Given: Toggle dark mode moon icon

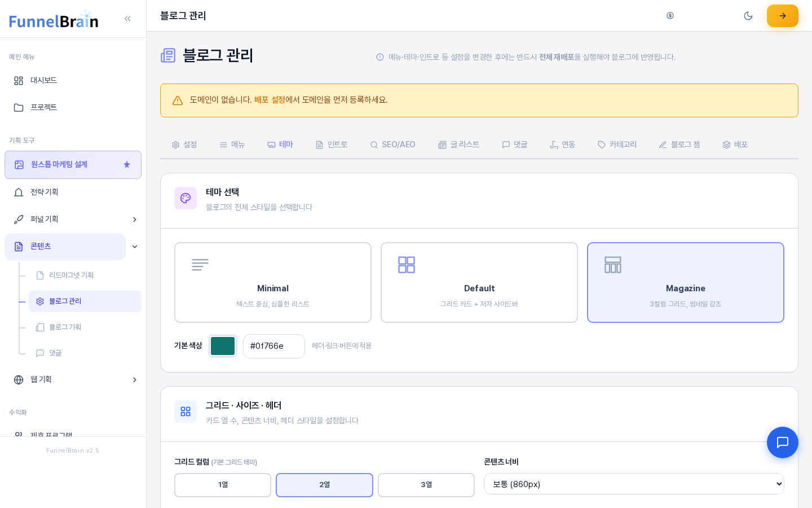Looking at the screenshot, I should point(748,16).
